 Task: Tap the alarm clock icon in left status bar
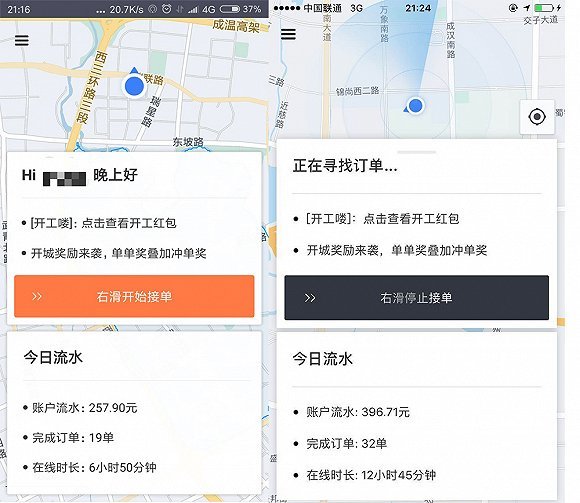(x=167, y=9)
